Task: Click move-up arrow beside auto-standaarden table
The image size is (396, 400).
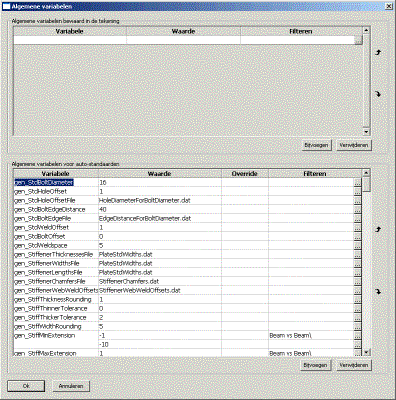Action: click(x=378, y=229)
